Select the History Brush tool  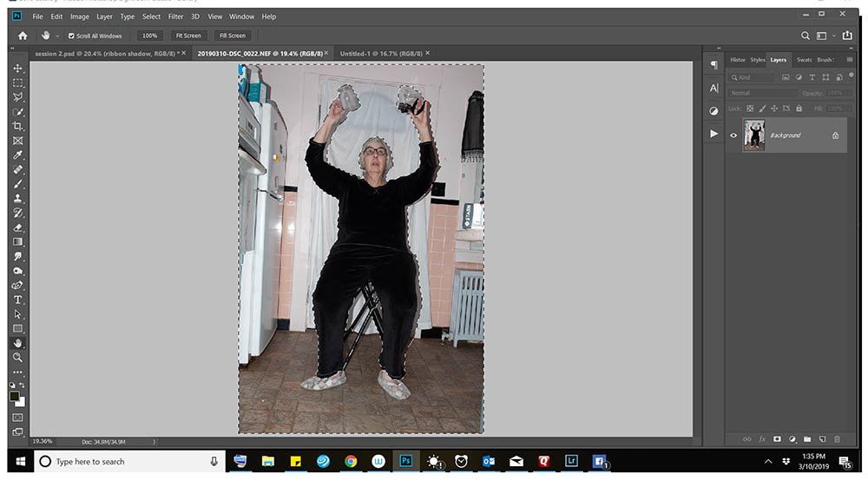tap(17, 213)
